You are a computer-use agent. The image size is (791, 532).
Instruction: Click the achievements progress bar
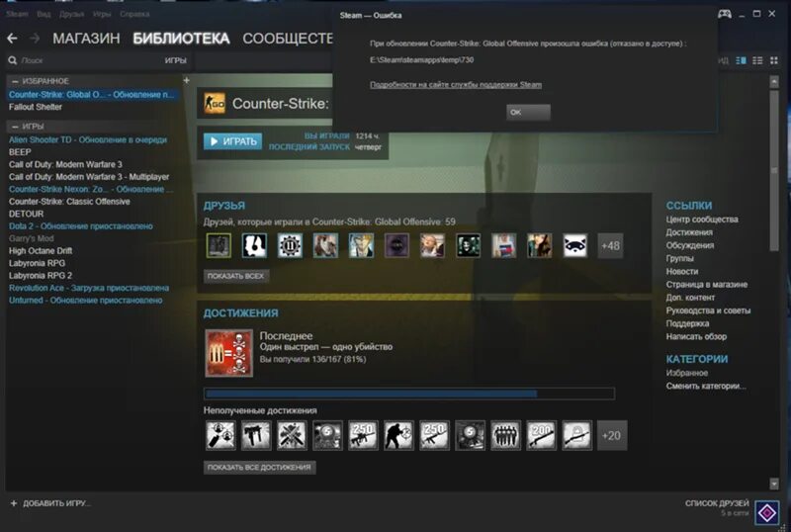[409, 394]
